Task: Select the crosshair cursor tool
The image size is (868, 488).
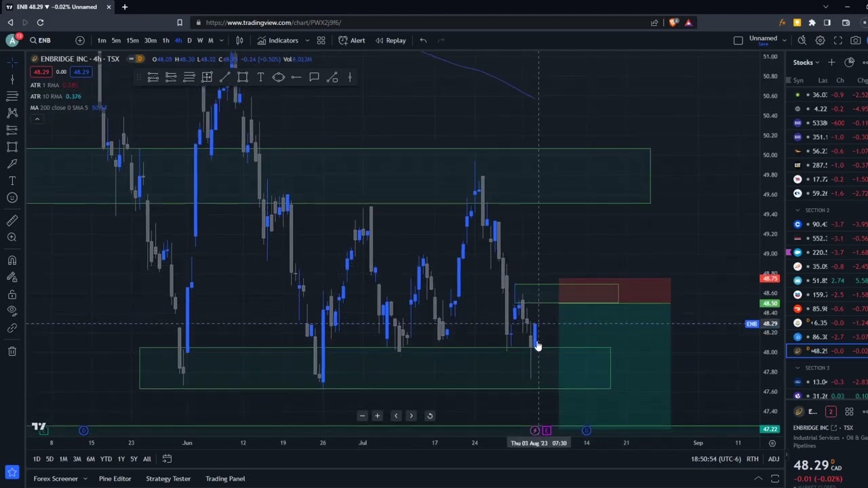Action: point(12,62)
